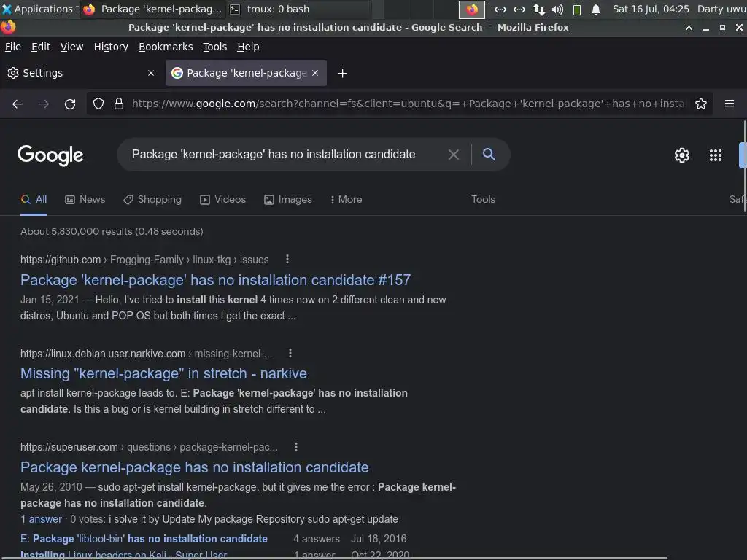Switch to tmux bash window in taskbar
The width and height of the screenshot is (747, 560).
tap(298, 9)
